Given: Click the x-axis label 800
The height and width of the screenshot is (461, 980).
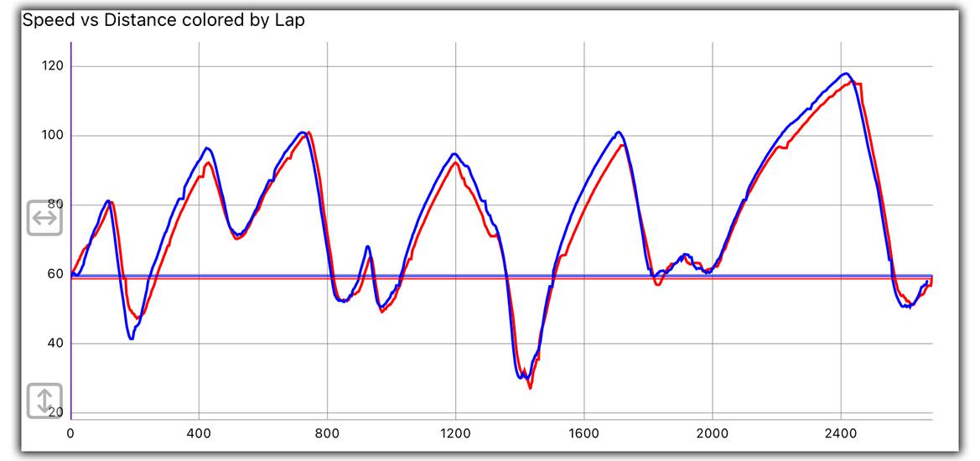Looking at the screenshot, I should pyautogui.click(x=328, y=433).
